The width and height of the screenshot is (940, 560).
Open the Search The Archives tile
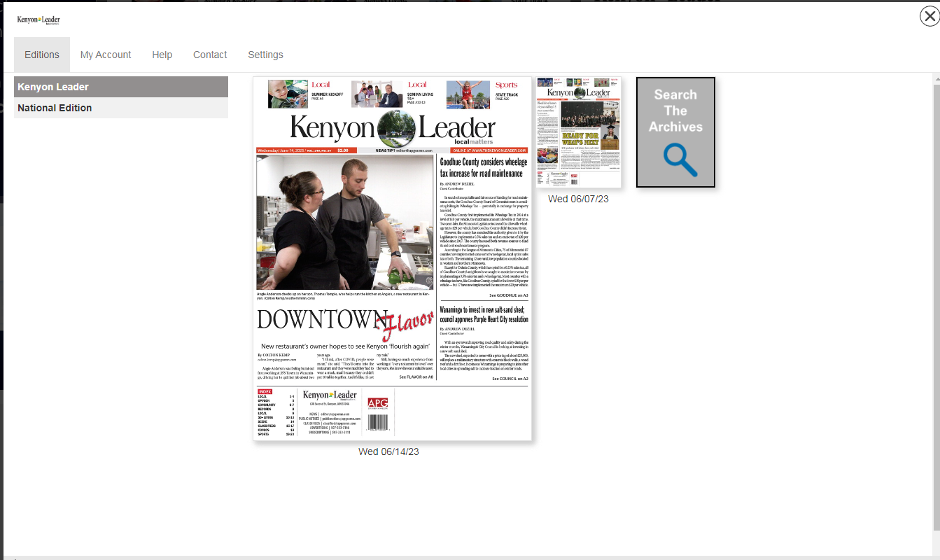point(675,132)
